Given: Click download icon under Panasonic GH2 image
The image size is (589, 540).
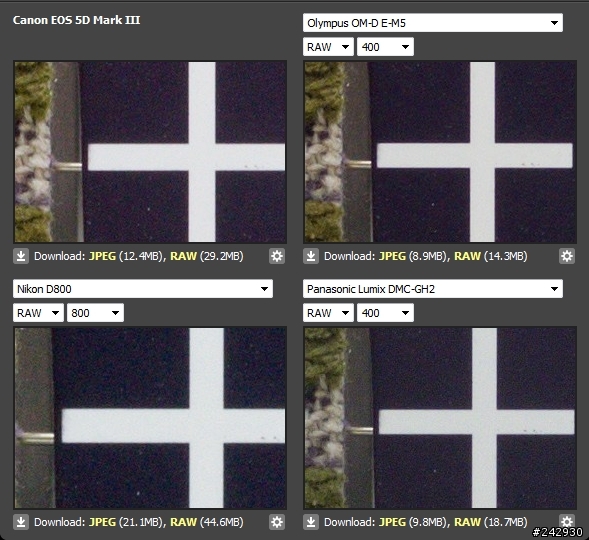Looking at the screenshot, I should coord(311,522).
